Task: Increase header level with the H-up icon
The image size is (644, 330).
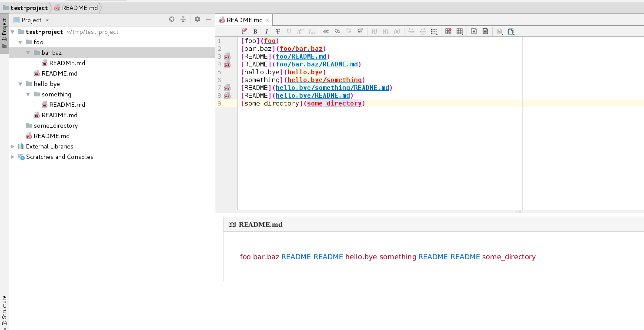Action: pos(374,31)
